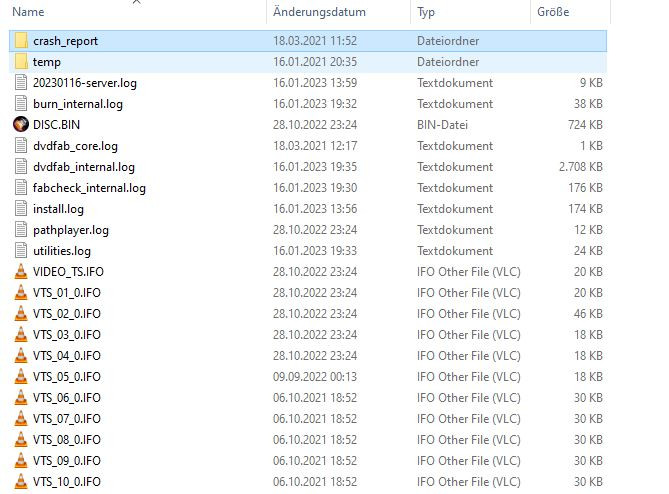Select the file name VIDEO_TS.IFO
Image resolution: width=669 pixels, height=494 pixels.
point(68,272)
